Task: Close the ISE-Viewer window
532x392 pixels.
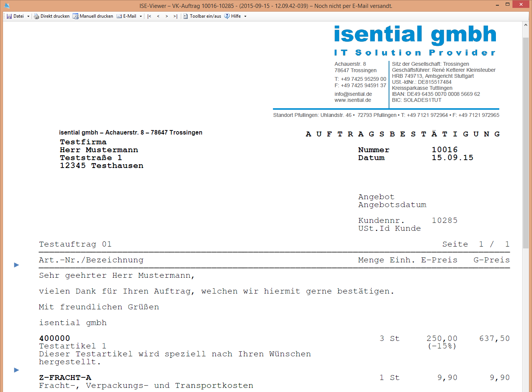Action: (x=521, y=5)
